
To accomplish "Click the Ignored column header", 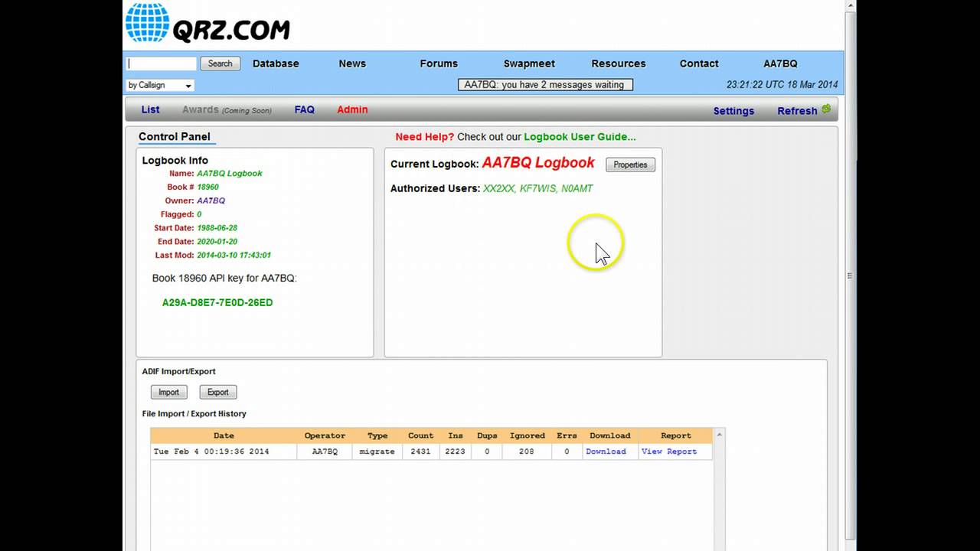I will pos(528,435).
